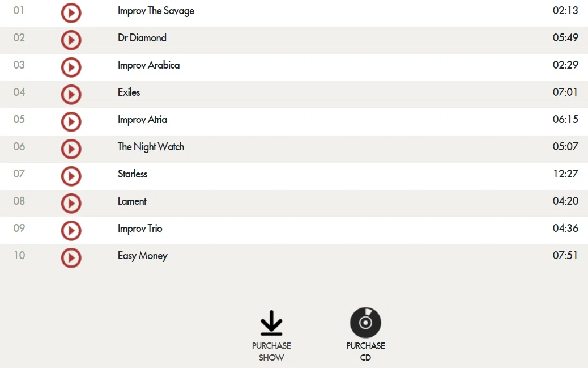Click the 12:27 duration of Starless
The width and height of the screenshot is (588, 368).
[565, 174]
